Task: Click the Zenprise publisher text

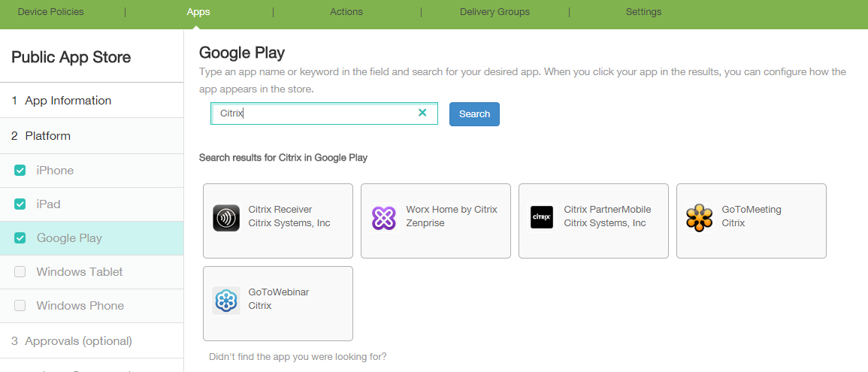Action: coord(425,223)
